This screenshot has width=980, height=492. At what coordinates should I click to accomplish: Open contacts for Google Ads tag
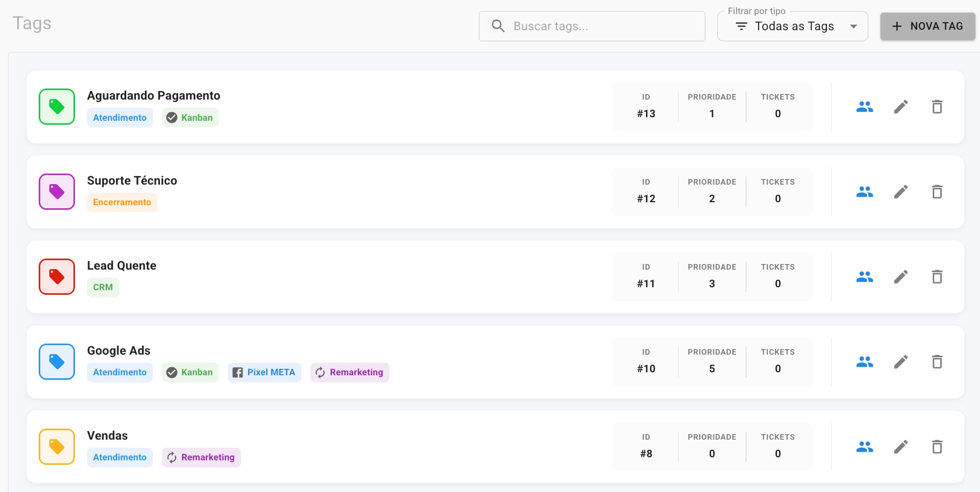click(864, 362)
